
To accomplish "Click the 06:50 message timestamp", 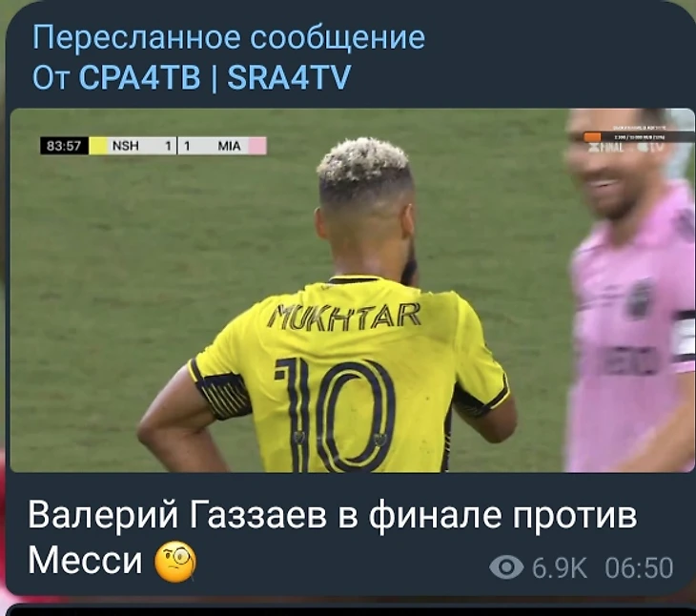I will [639, 567].
